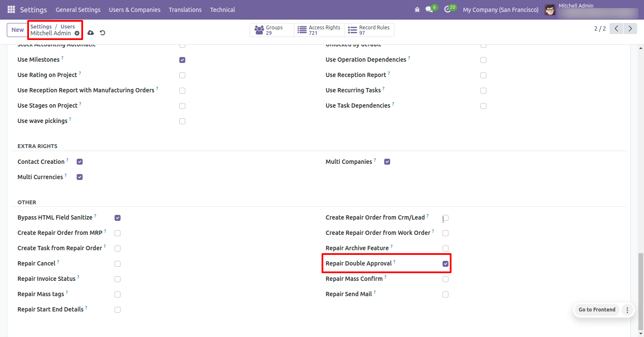Click the Go to Frontend button

[597, 310]
